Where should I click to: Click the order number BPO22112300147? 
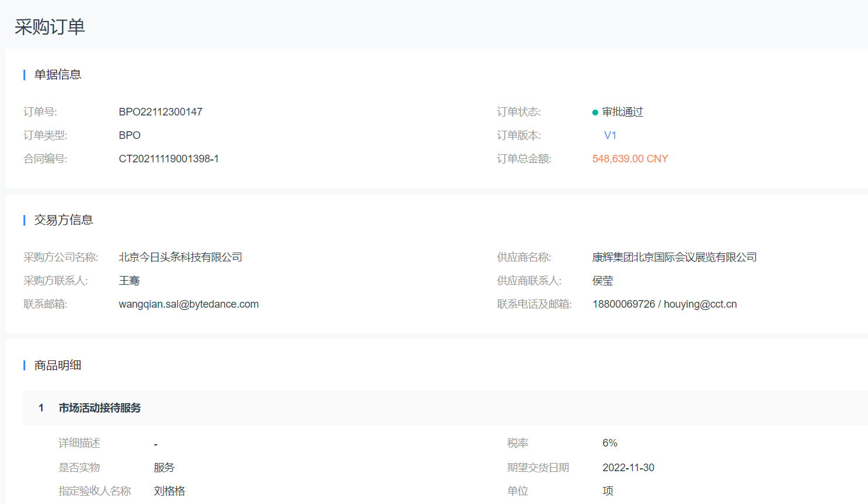click(160, 112)
